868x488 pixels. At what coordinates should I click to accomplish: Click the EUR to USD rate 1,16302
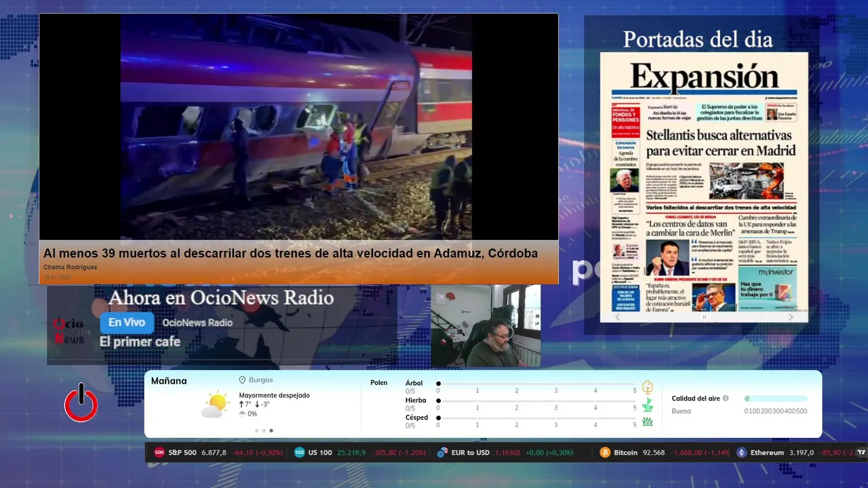pyautogui.click(x=508, y=452)
